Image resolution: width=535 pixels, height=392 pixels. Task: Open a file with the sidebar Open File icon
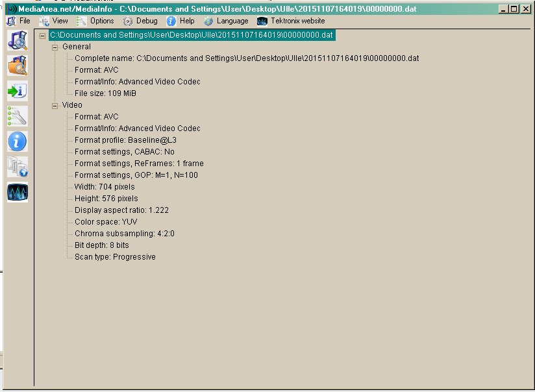(18, 40)
